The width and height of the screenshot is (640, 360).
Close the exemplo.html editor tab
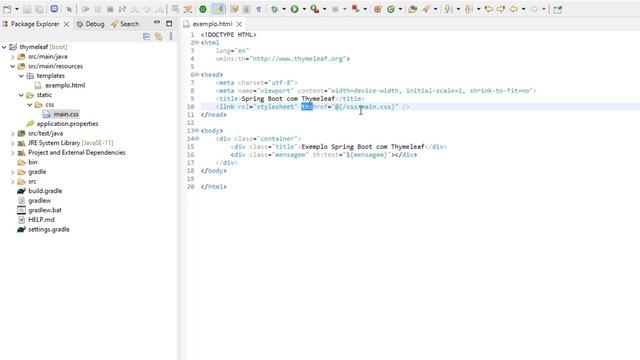pyautogui.click(x=239, y=24)
